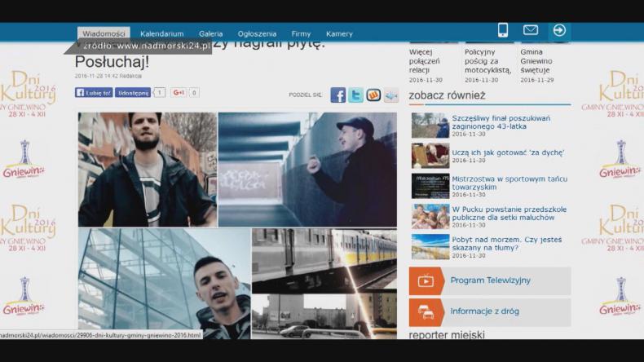The width and height of the screenshot is (644, 362).
Task: Open the envelope contact icon
Action: pyautogui.click(x=530, y=30)
